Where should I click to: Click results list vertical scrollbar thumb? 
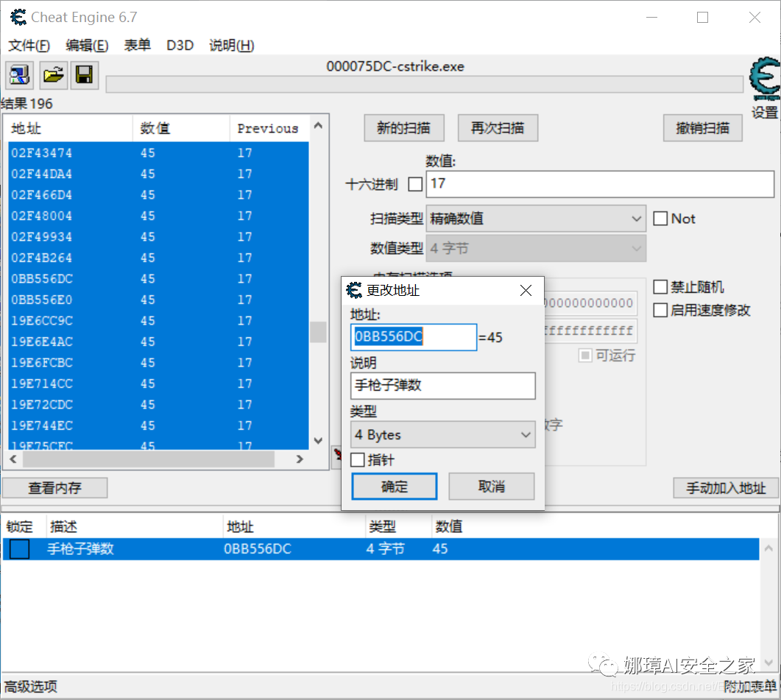click(318, 332)
